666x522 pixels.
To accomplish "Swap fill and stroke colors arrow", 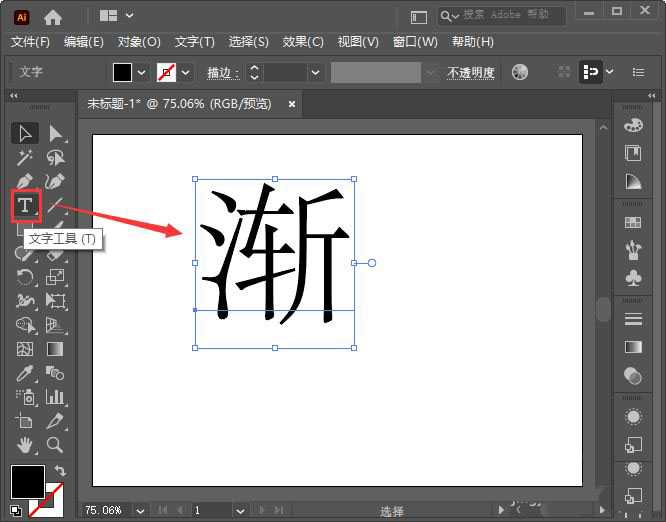I will click(x=60, y=471).
